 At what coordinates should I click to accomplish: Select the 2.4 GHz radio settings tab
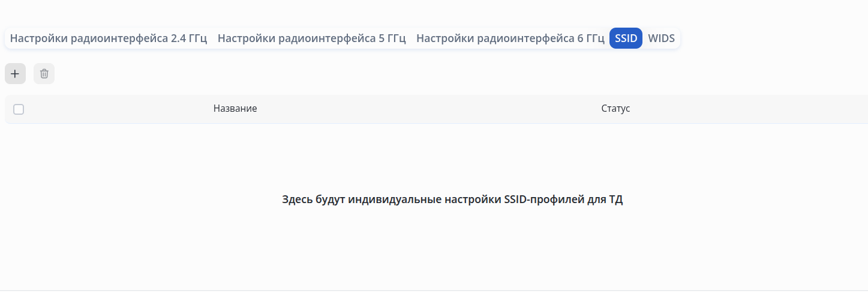click(109, 38)
